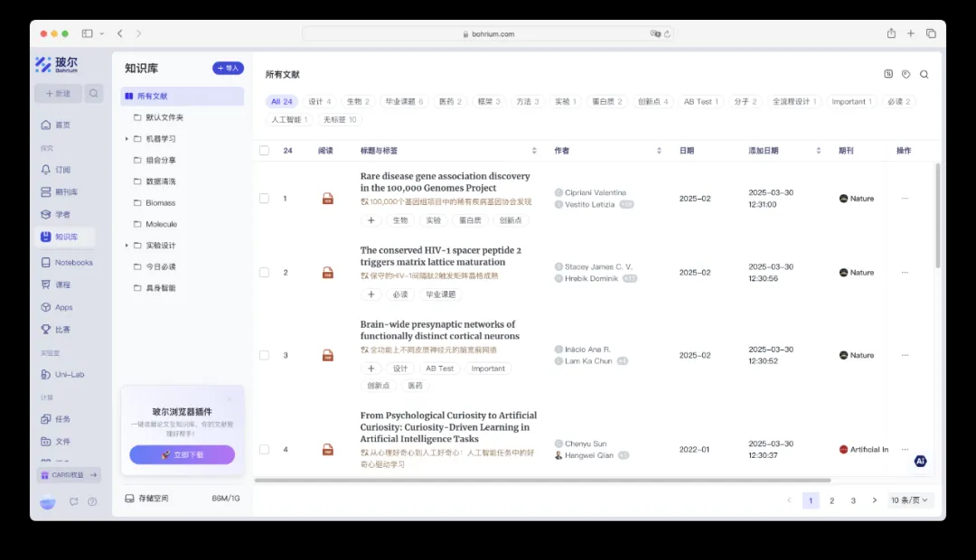This screenshot has height=560, width=976.
Task: Click the more actions ellipsis for paper 2
Action: (x=905, y=273)
